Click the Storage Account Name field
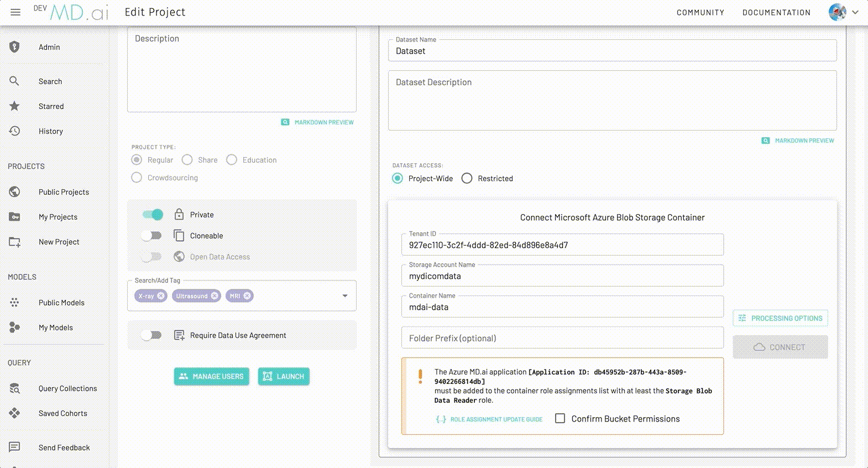 562,275
